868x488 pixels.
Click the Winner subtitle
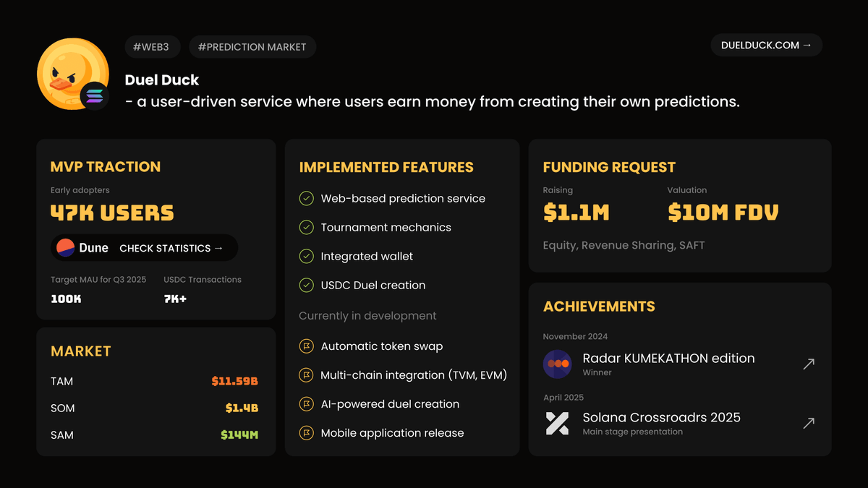click(x=597, y=372)
